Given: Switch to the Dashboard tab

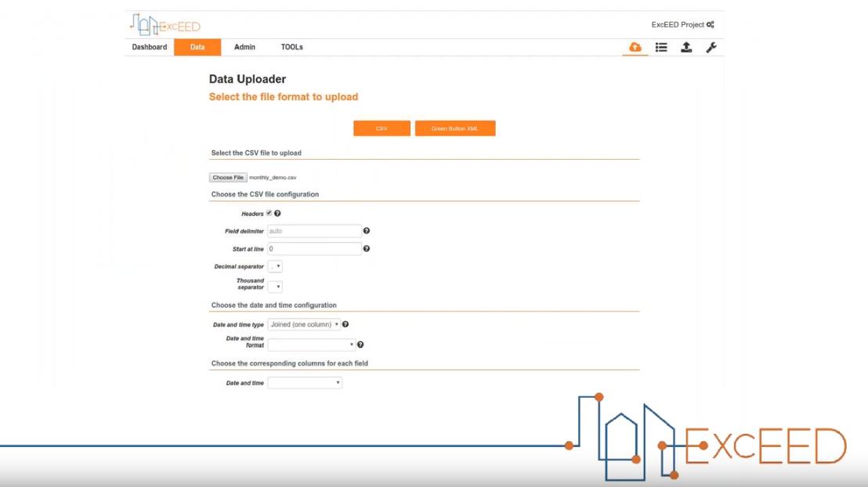Looking at the screenshot, I should pyautogui.click(x=148, y=47).
